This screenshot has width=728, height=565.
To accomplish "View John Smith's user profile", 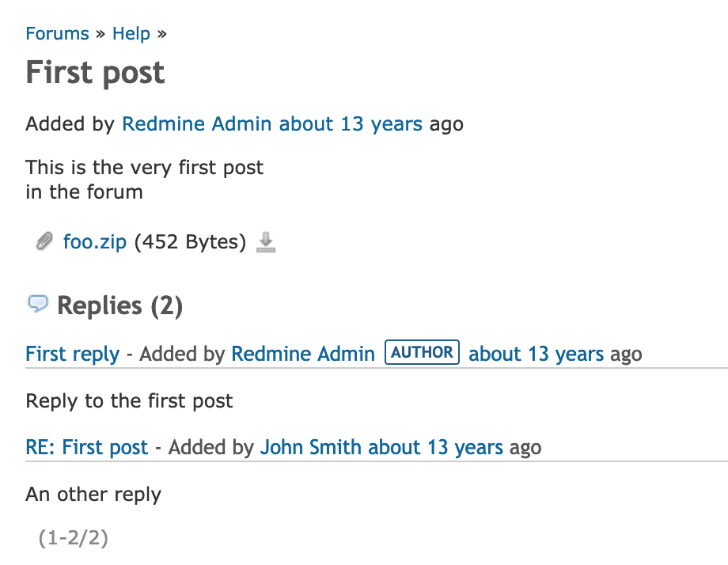I will coord(311,447).
